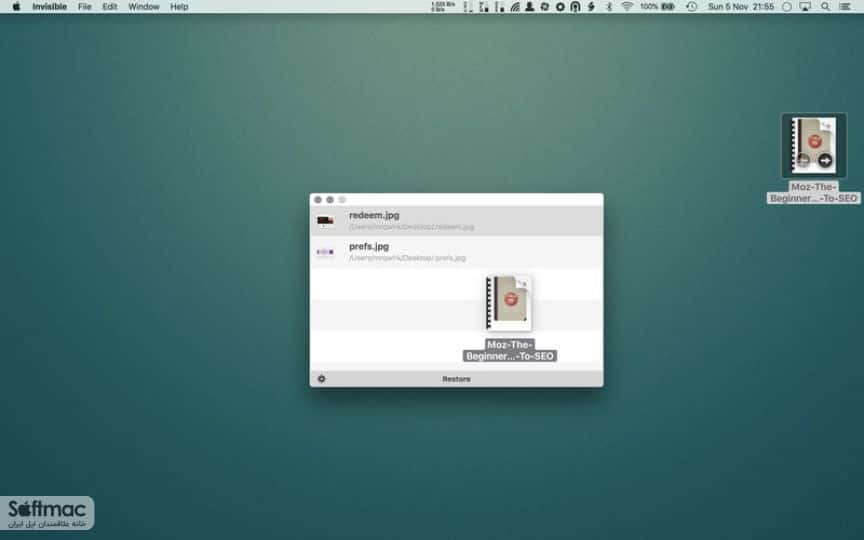The height and width of the screenshot is (540, 864).
Task: Click the Restore button
Action: [x=456, y=379]
